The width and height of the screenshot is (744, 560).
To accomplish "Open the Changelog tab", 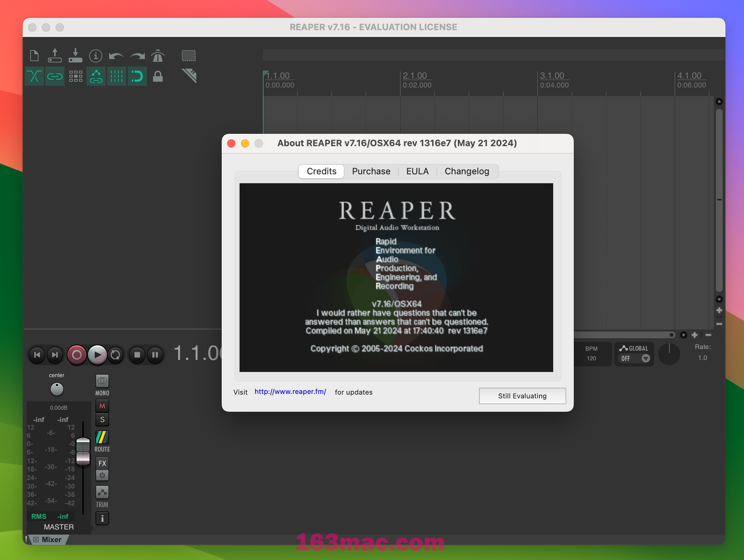I will pos(466,171).
